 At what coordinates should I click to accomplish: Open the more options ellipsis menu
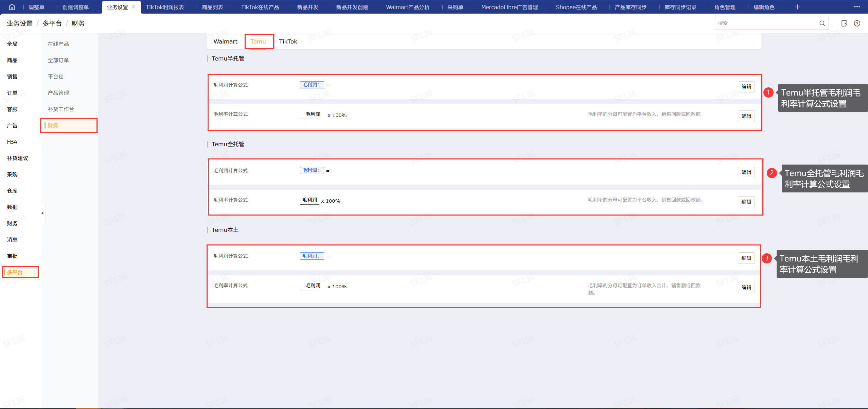tap(857, 6)
